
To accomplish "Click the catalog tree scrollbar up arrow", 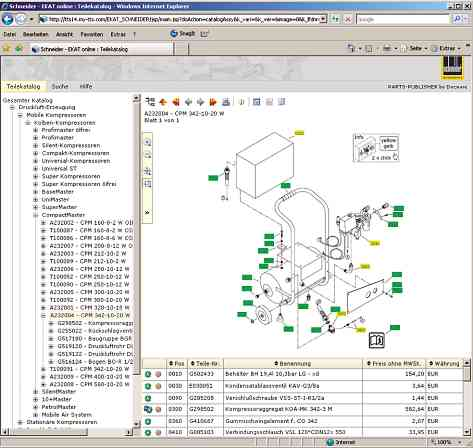I will click(x=136, y=98).
